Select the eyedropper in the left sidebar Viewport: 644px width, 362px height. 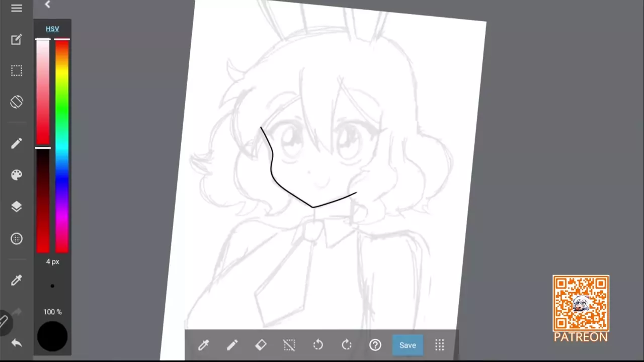point(17,281)
